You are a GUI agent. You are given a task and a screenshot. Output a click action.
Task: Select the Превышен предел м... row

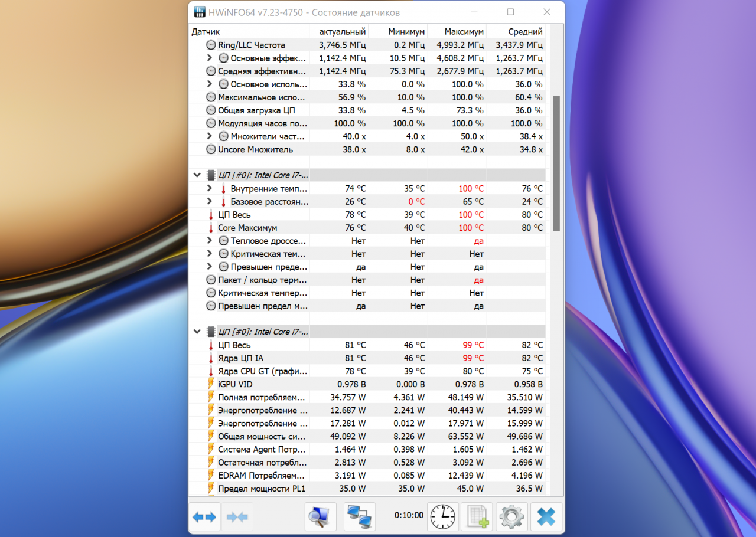(367, 306)
